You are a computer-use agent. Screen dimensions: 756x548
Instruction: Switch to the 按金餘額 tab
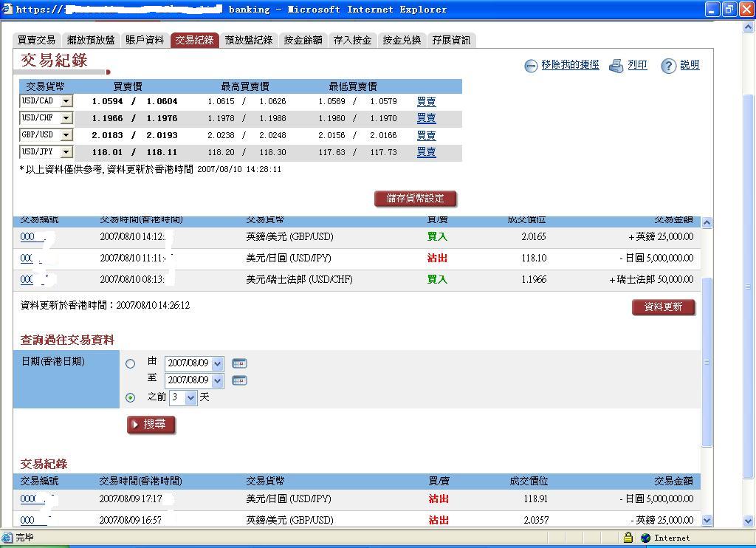pos(303,40)
